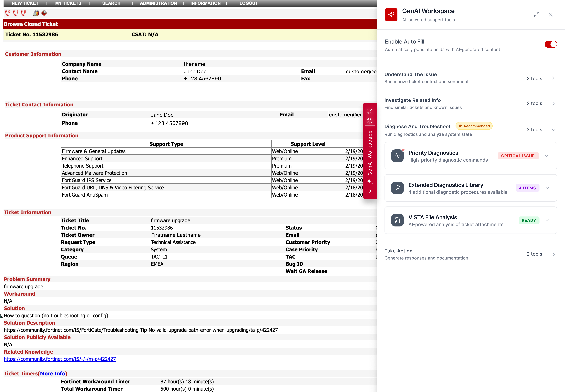The image size is (565, 392).
Task: Click the Category value 'System'
Action: [x=159, y=250]
